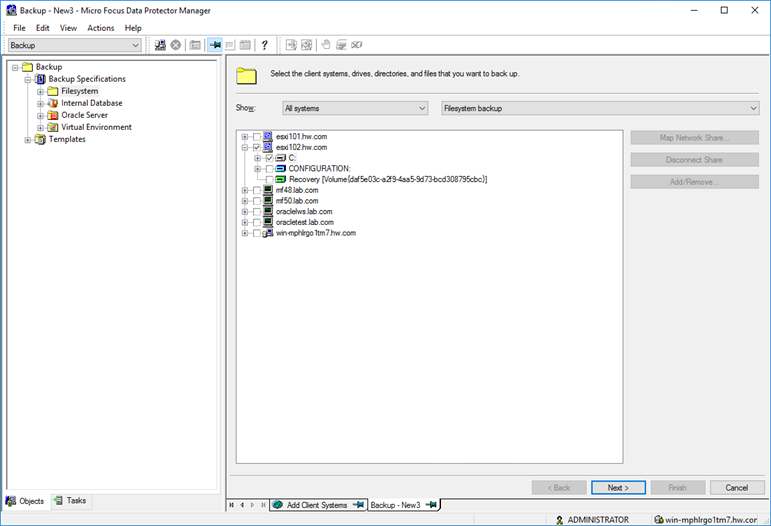
Task: Switch to the Tasks tab
Action: (x=71, y=500)
